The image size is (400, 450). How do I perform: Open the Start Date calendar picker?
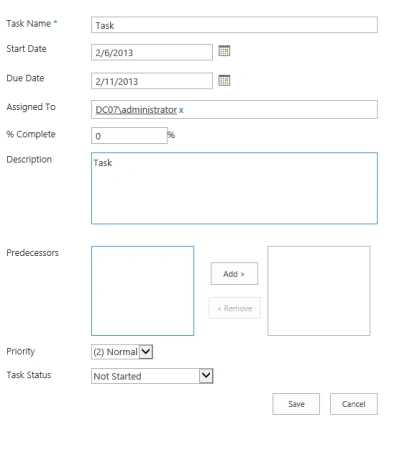click(224, 51)
